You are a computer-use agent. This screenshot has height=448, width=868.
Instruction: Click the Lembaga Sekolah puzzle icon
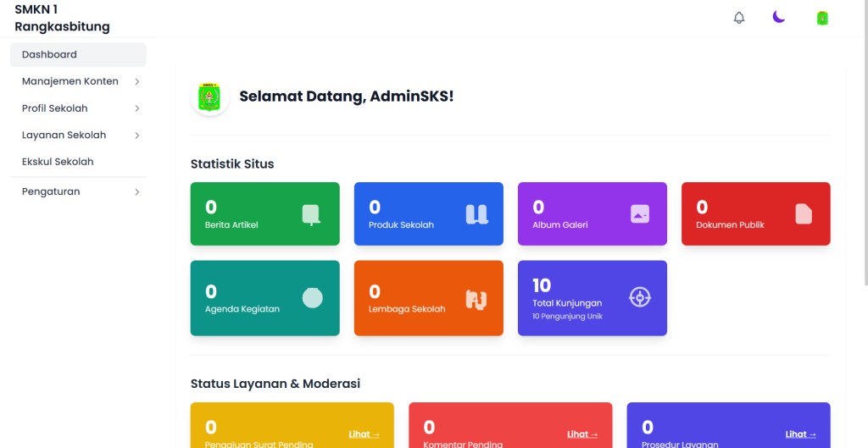[476, 299]
